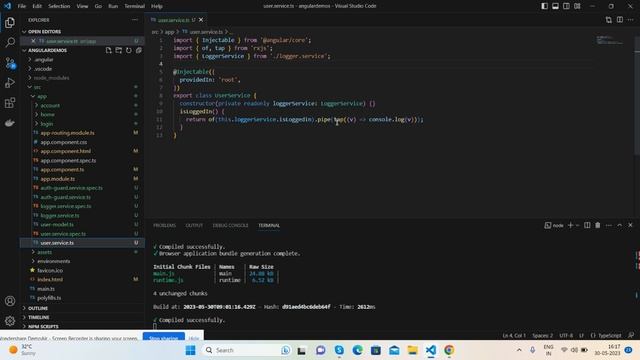Open the Search view in the activity bar
Screen dimensions: 640x360
(10, 42)
